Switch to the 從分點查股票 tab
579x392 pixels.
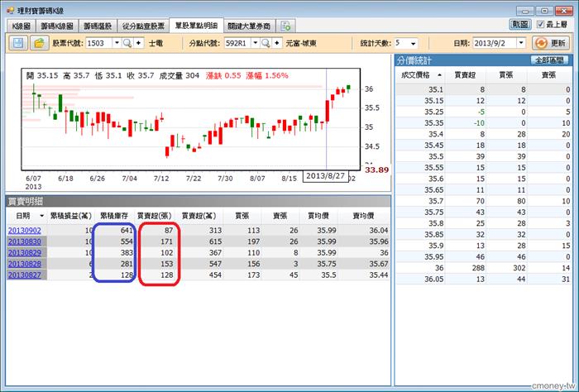[143, 26]
